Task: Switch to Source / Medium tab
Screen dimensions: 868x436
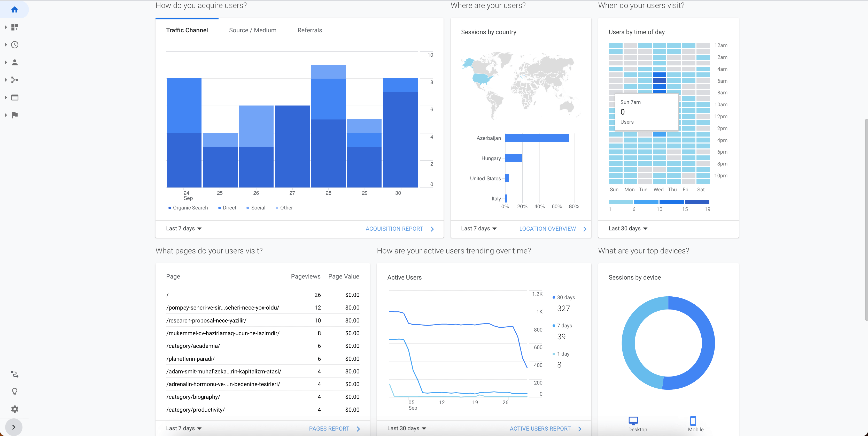Action: 252,30
